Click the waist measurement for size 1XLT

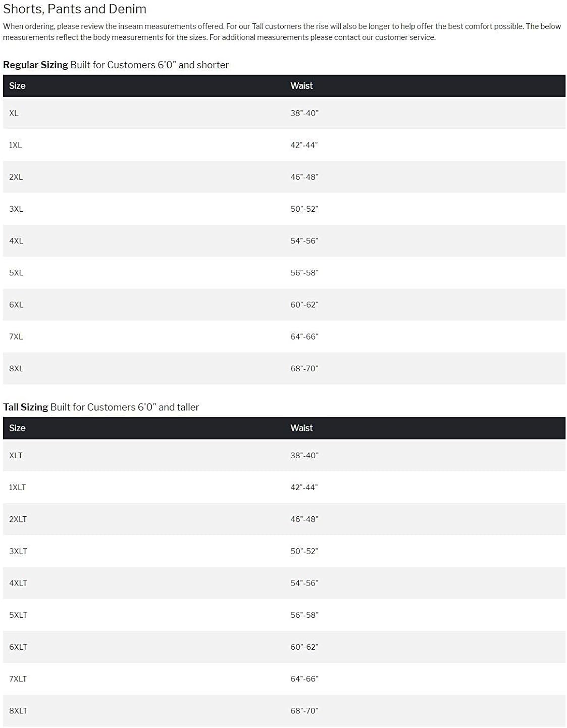[304, 488]
